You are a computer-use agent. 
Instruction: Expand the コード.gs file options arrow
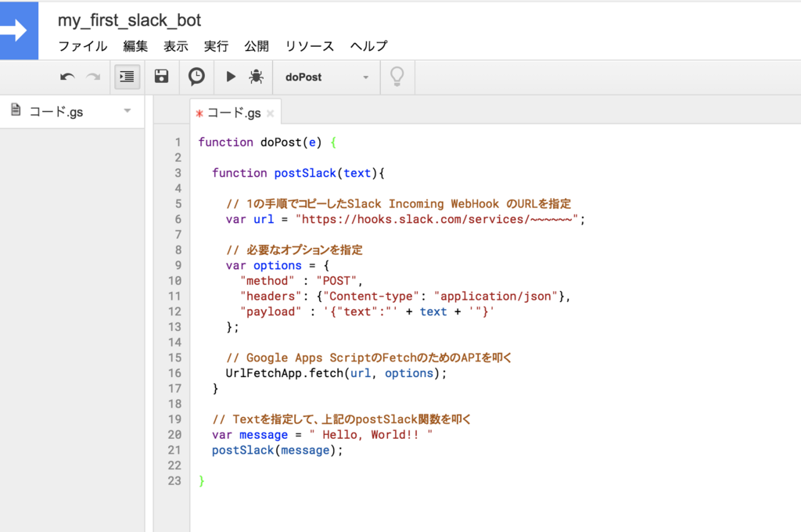[x=128, y=110]
